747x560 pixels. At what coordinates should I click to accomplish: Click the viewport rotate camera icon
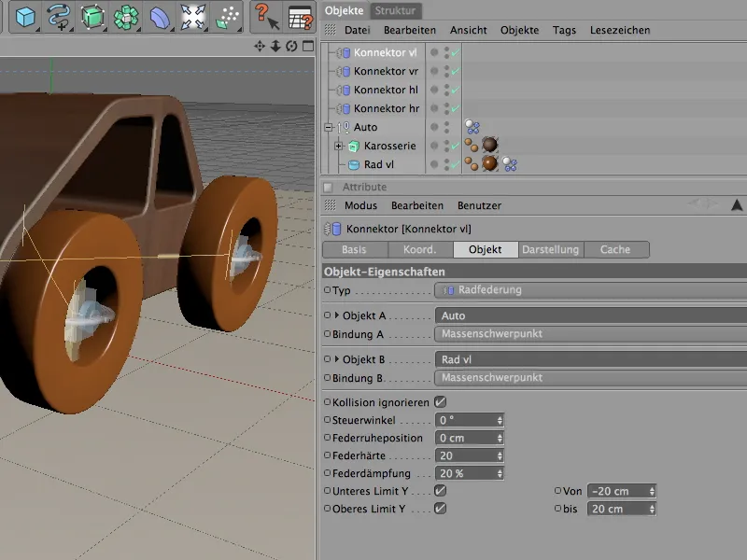click(x=291, y=47)
